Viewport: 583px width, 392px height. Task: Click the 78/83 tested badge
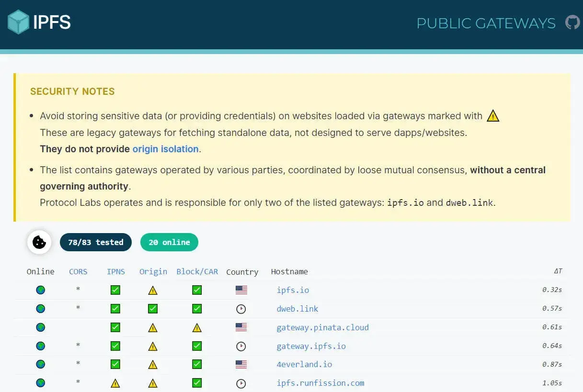[95, 242]
